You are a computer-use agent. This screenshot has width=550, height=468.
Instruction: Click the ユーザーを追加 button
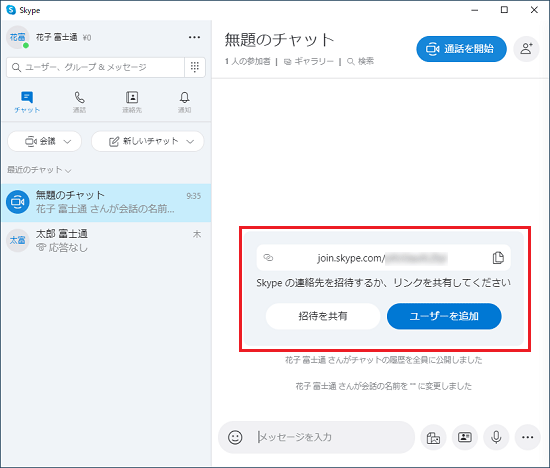(444, 316)
